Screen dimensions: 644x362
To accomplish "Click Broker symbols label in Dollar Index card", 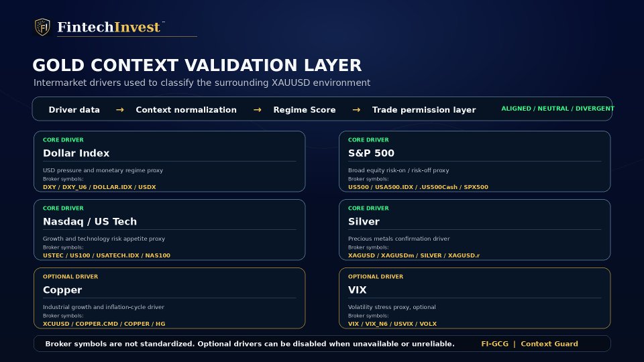I will coord(63,179).
